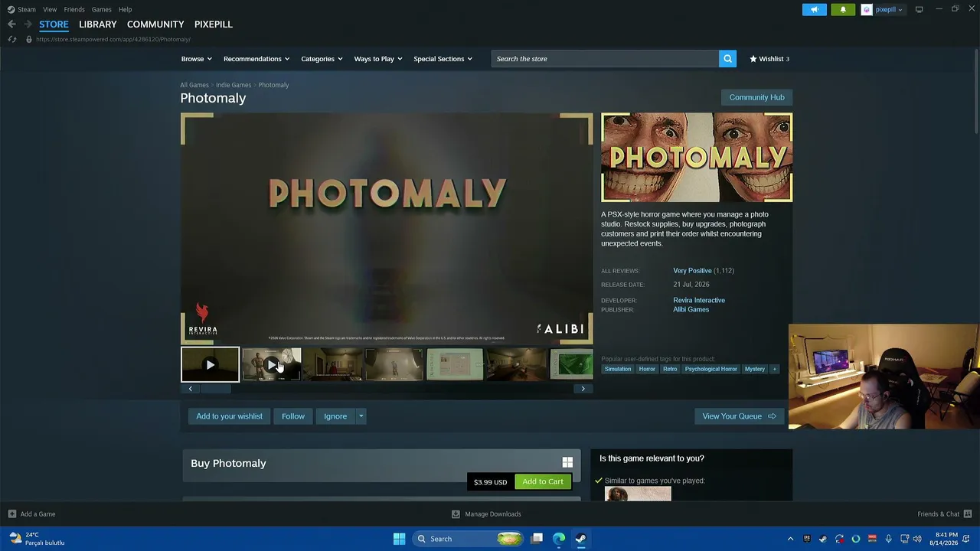Open the Help menu
This screenshot has height=551, width=980.
click(125, 9)
